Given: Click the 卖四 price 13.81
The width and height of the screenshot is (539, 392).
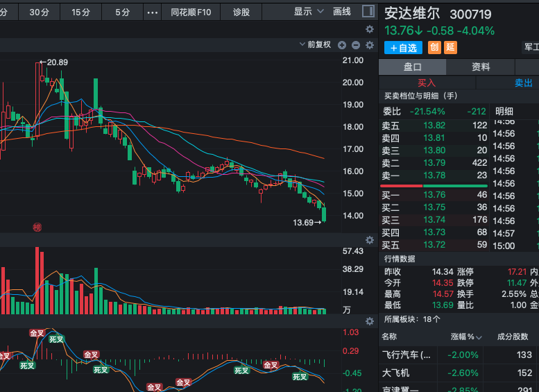Looking at the screenshot, I should [x=434, y=138].
